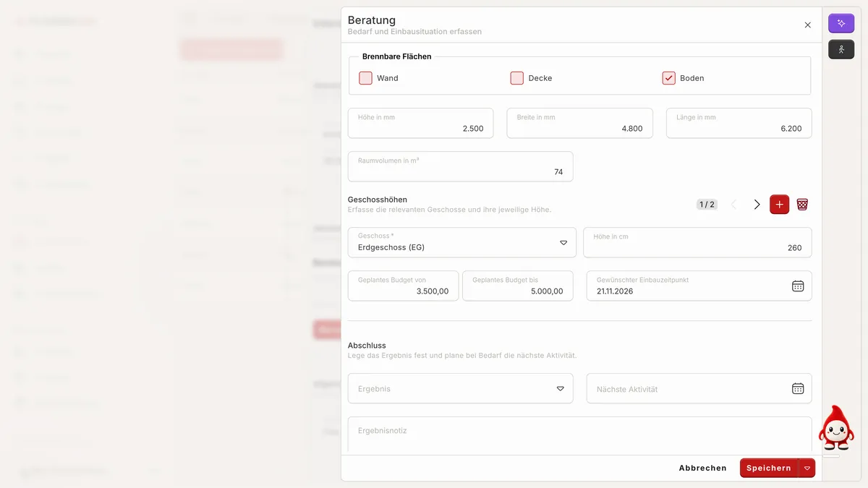Focus the Ergebnisnotiz text area
The width and height of the screenshot is (868, 488).
click(580, 435)
